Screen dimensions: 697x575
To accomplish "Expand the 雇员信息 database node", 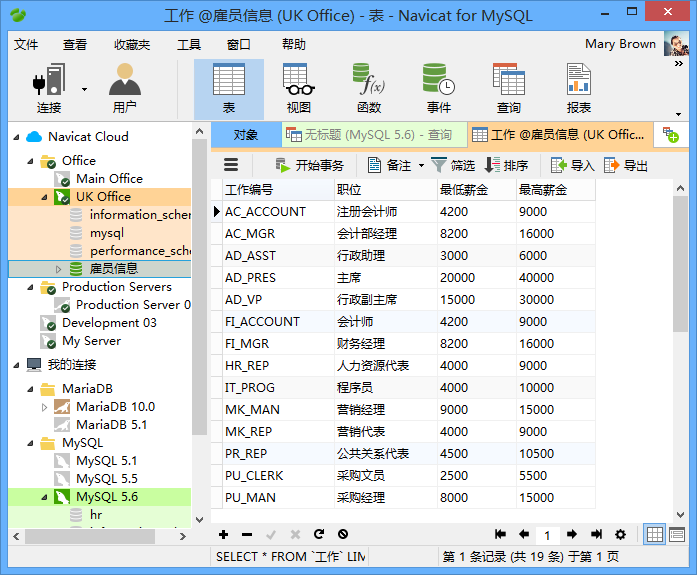I will (58, 269).
